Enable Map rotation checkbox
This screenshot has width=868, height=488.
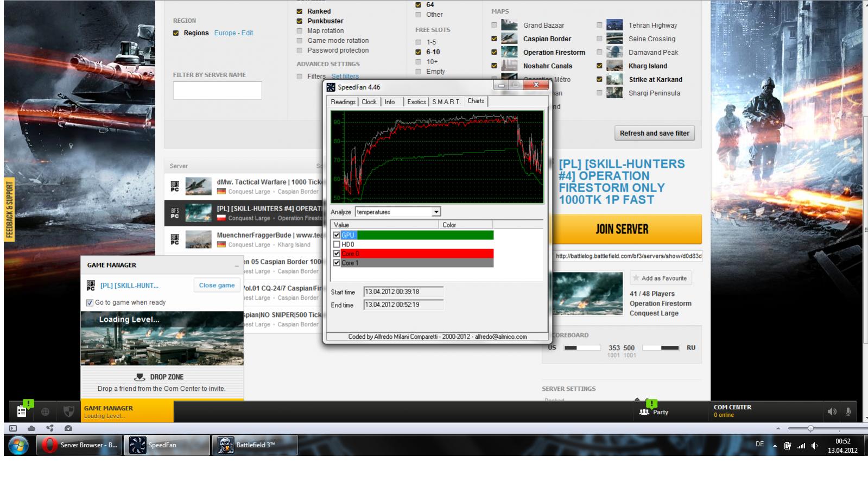pyautogui.click(x=299, y=31)
